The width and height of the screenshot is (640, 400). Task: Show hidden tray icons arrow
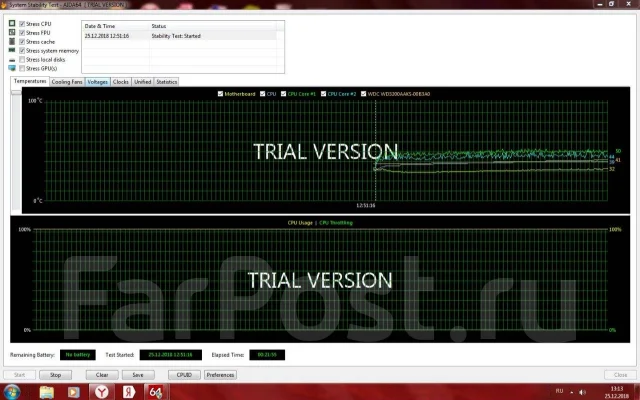tap(571, 392)
